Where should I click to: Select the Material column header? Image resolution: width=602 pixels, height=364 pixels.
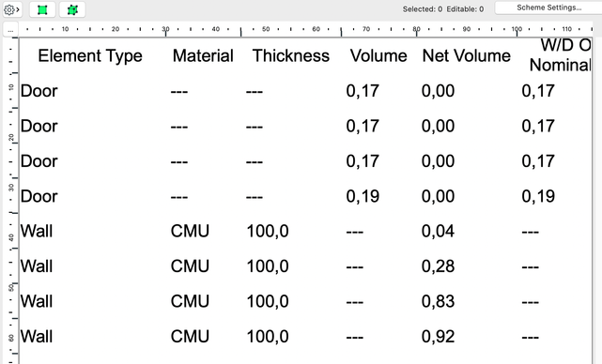pyautogui.click(x=203, y=56)
